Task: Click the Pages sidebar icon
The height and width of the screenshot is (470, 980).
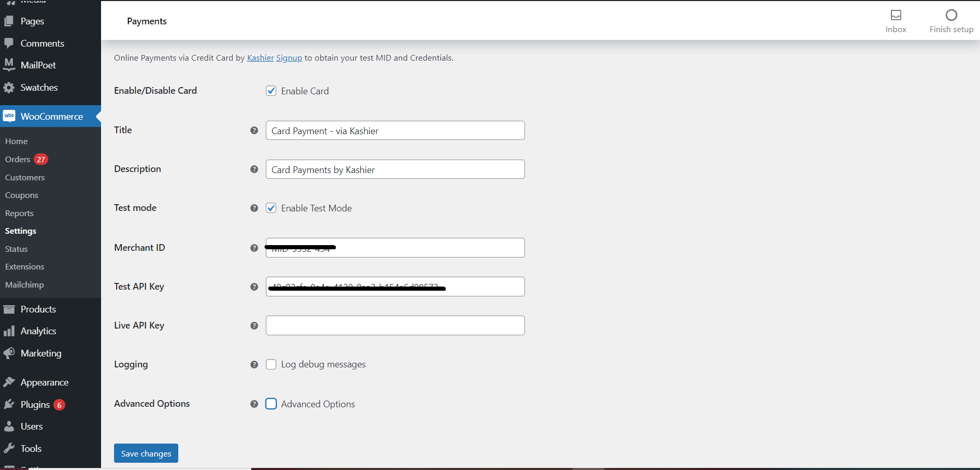Action: coord(9,21)
